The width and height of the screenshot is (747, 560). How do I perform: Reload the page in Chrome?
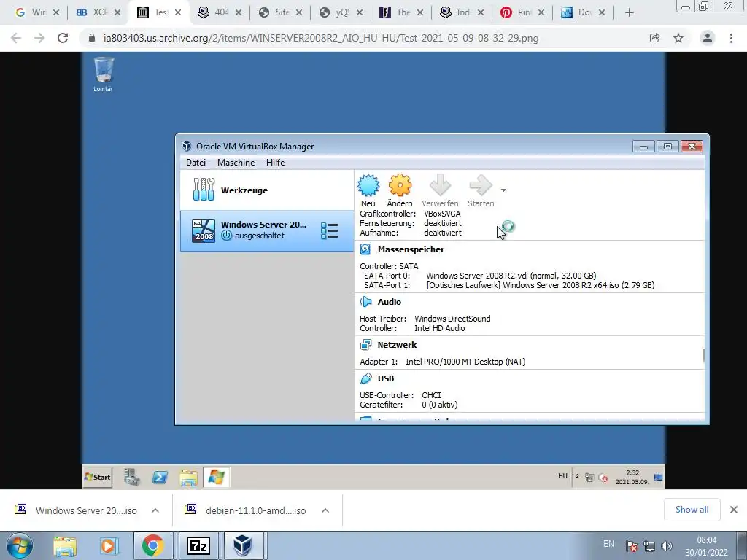(x=63, y=38)
